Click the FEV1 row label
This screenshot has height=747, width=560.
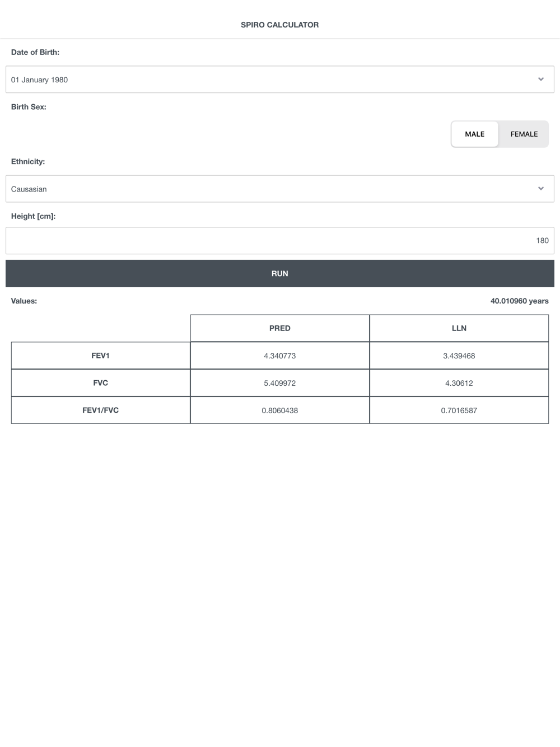[101, 356]
